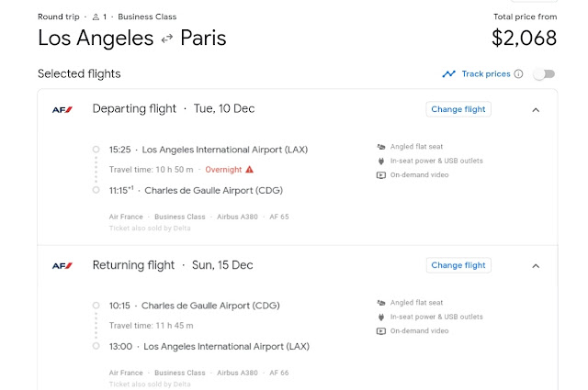Click Change flight for returning flight
Screen dimensions: 588x390
(459, 265)
